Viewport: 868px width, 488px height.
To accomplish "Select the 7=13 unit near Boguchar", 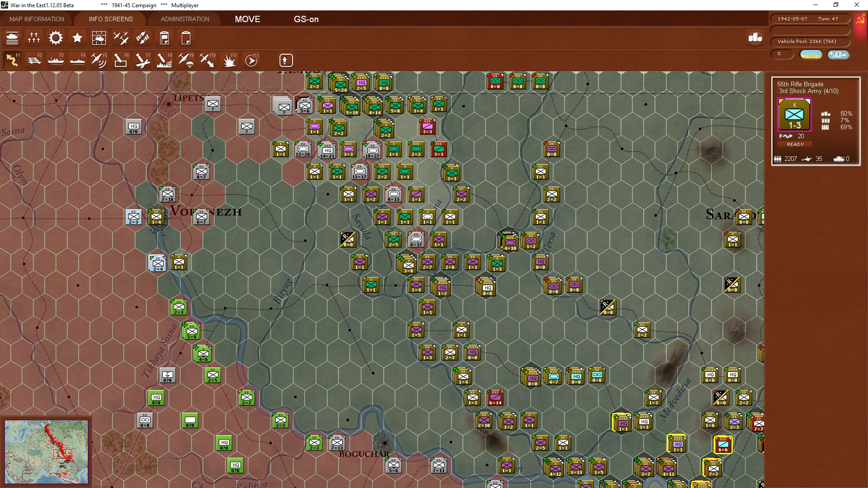I will point(337,443).
